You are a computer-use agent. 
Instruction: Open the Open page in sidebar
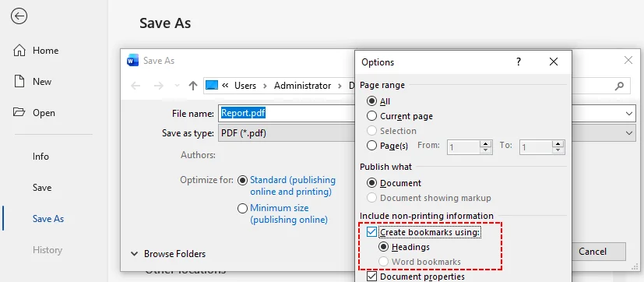44,113
